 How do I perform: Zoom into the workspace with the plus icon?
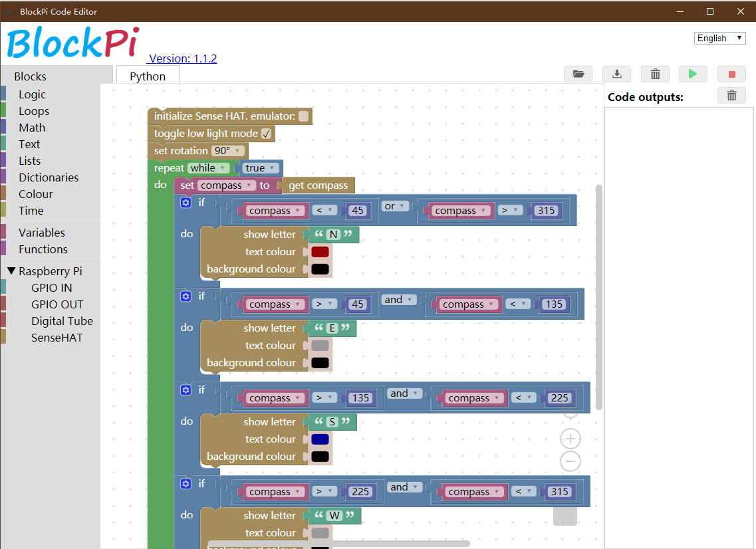570,438
